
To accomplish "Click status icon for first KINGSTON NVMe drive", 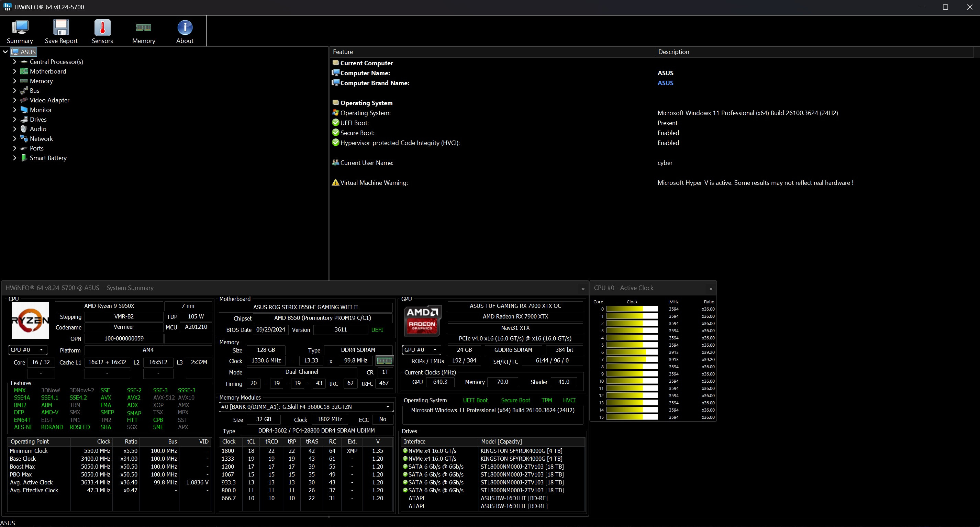I will 405,451.
